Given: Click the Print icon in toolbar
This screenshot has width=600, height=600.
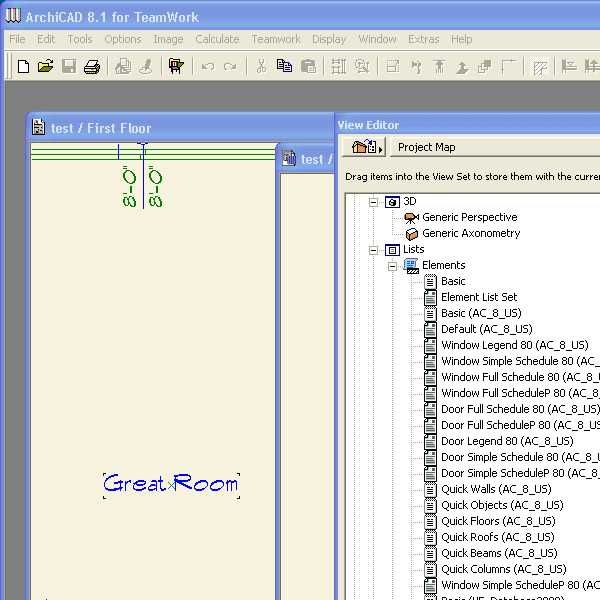Looking at the screenshot, I should coord(92,67).
